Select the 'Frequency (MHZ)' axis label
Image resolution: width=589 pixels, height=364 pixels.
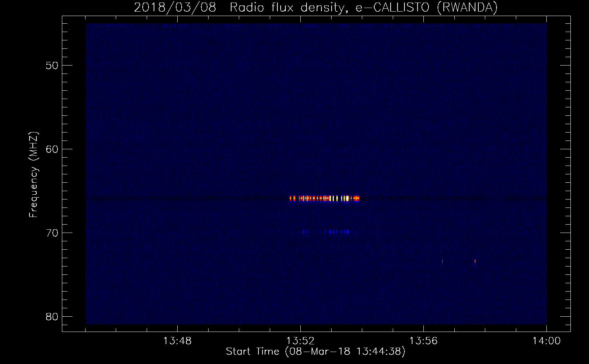[33, 175]
